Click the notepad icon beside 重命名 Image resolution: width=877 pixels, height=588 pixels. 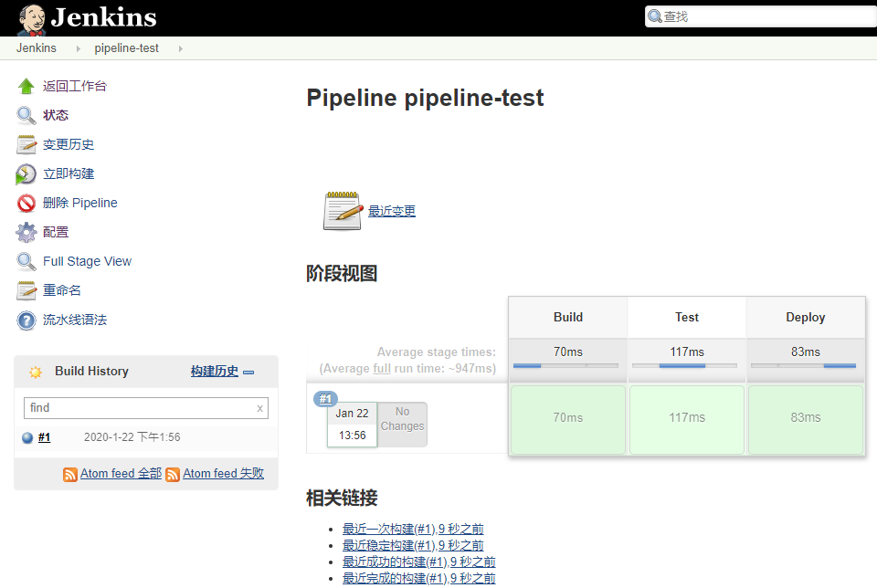coord(26,290)
